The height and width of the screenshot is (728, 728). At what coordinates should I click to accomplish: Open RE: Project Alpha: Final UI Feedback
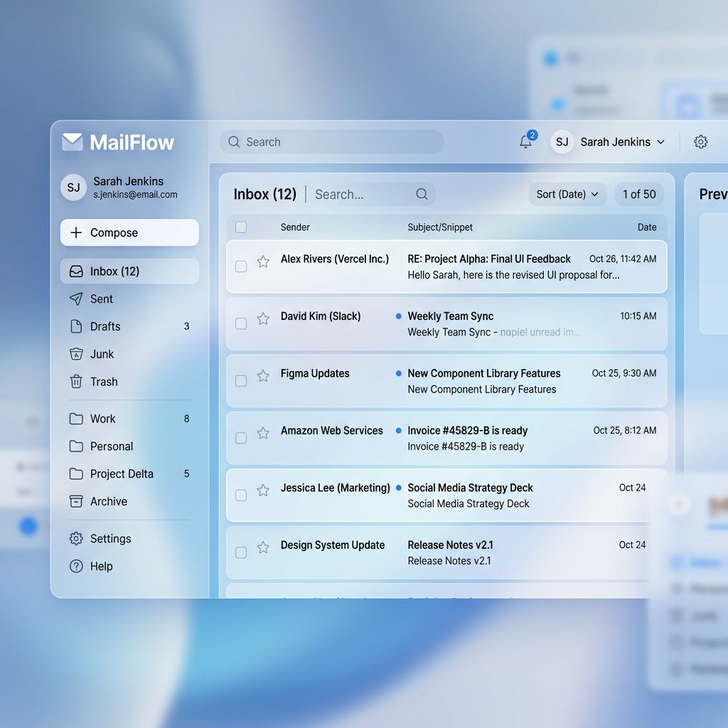click(489, 259)
